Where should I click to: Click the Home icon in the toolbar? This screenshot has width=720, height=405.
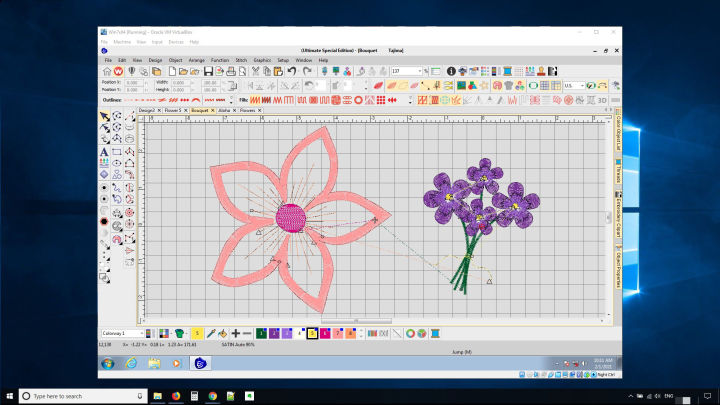tap(107, 71)
